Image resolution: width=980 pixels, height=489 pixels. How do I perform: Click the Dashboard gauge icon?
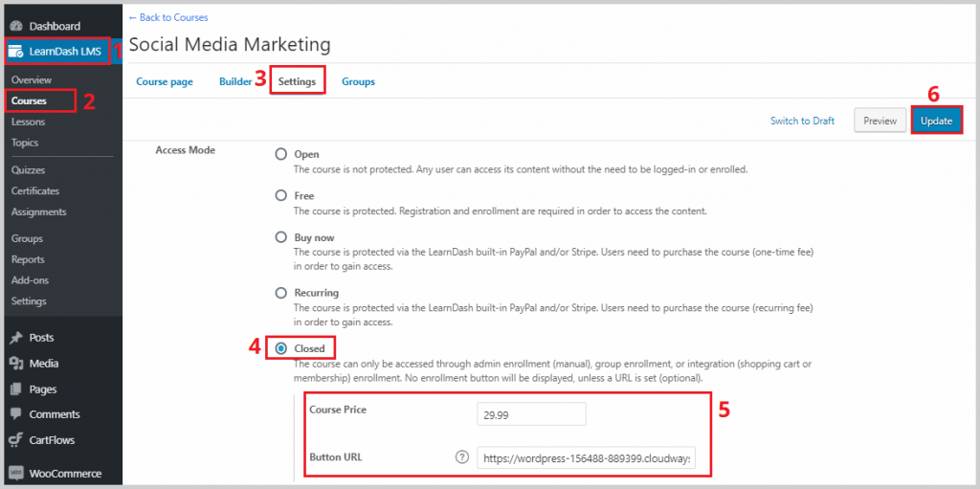[17, 26]
